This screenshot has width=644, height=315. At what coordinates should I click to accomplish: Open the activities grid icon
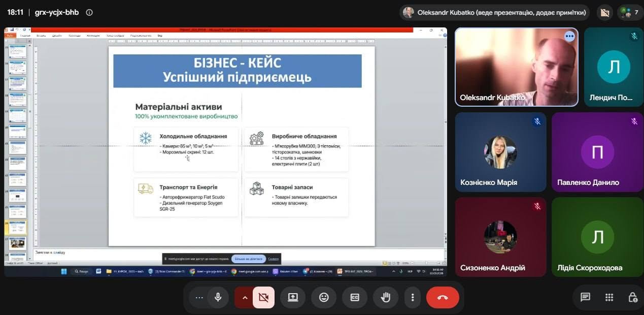(609, 298)
